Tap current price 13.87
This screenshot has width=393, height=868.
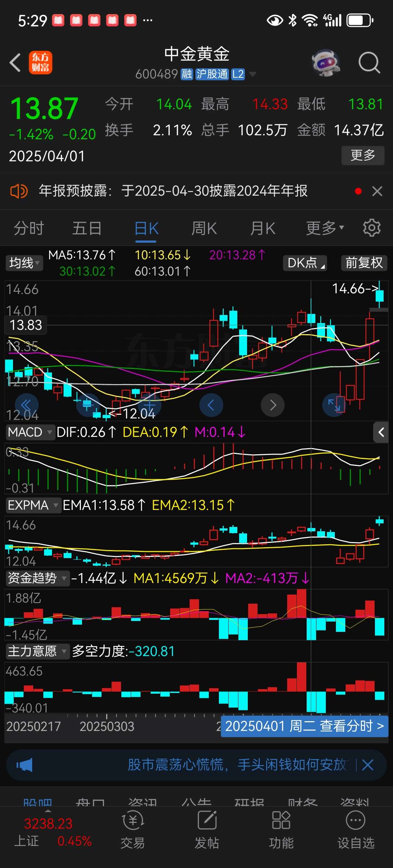tap(44, 109)
